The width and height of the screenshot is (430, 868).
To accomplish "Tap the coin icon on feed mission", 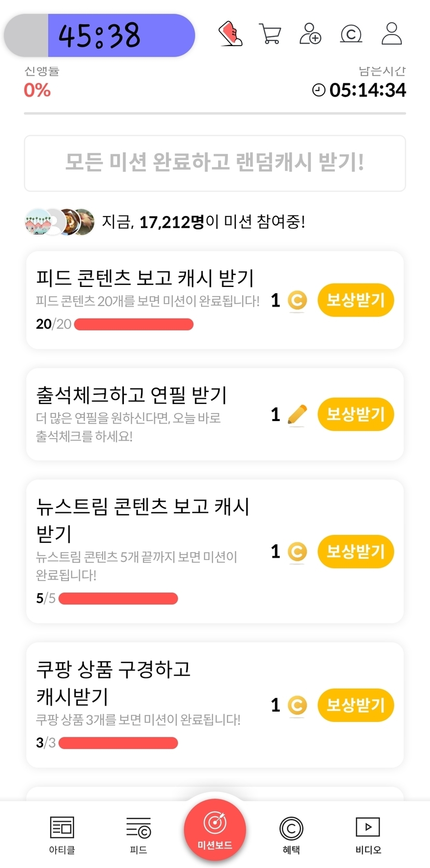I will click(x=297, y=300).
